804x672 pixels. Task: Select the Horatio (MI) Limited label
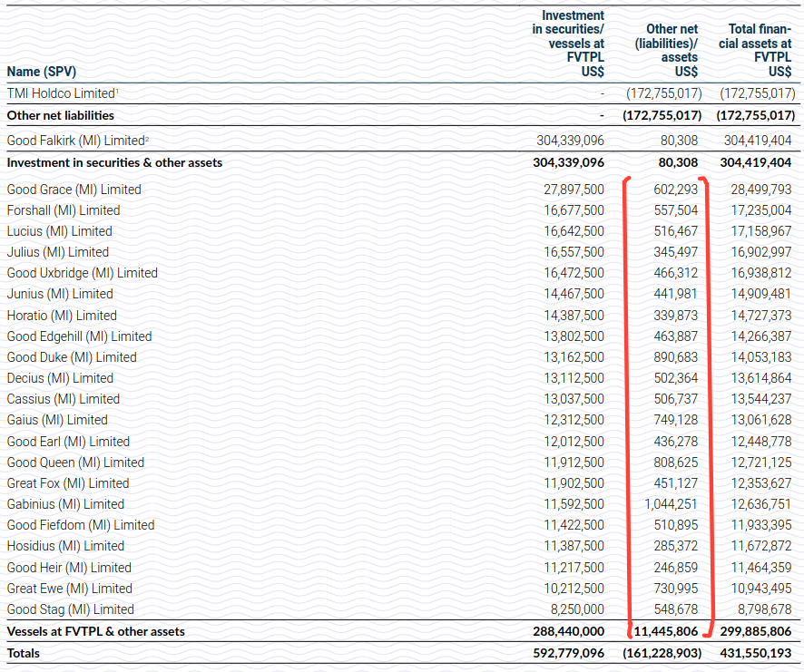(58, 315)
